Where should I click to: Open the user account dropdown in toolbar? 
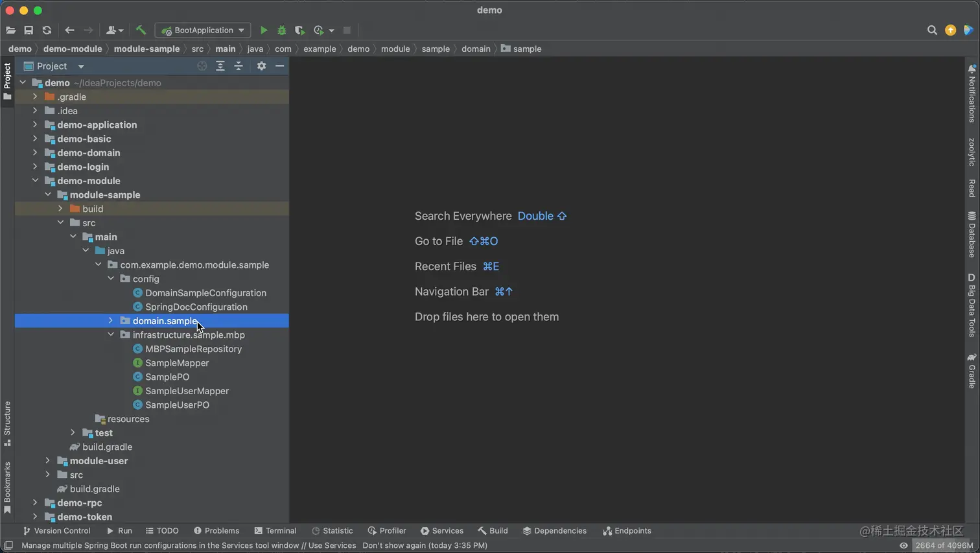pos(115,30)
